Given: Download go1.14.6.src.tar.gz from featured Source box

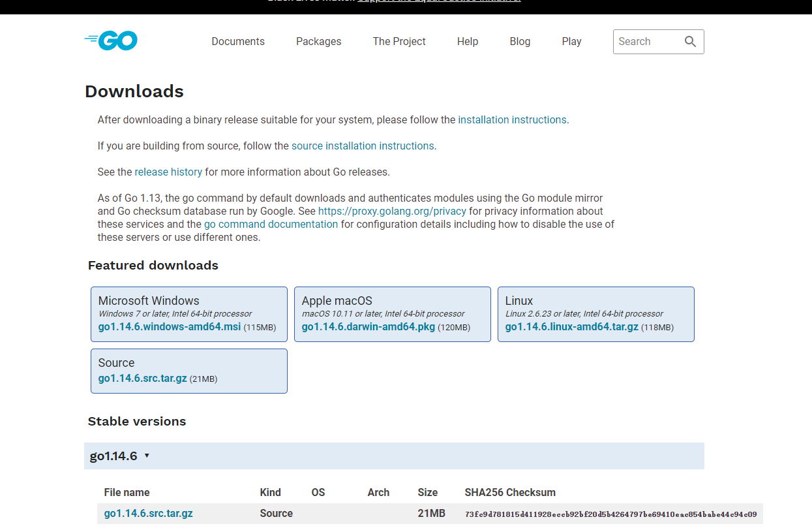Looking at the screenshot, I should [x=143, y=378].
